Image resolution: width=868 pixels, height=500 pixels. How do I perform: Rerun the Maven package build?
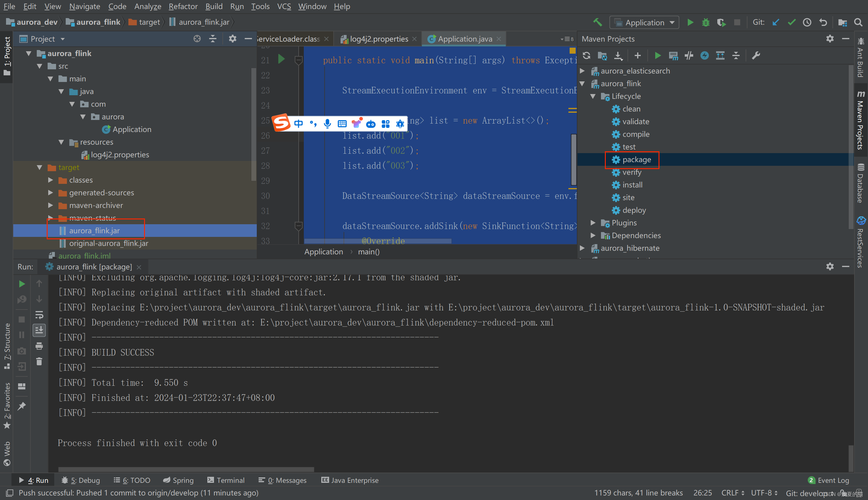coord(22,284)
